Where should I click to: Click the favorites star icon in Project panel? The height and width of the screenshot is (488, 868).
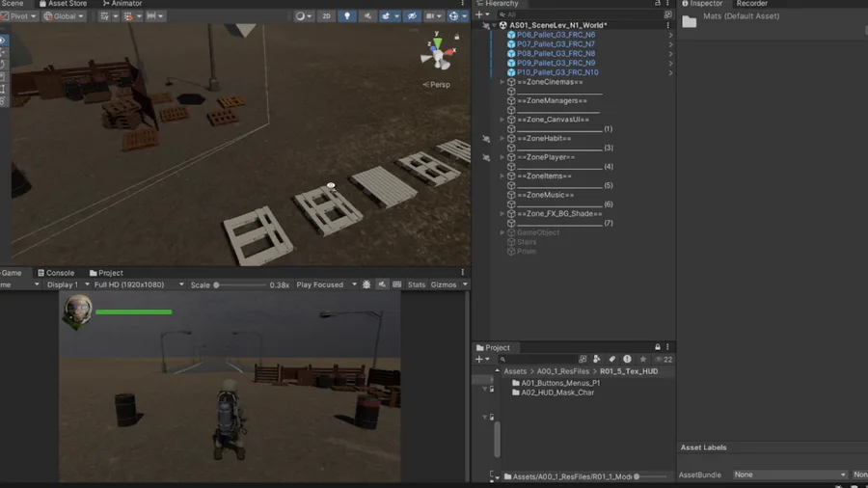point(642,359)
